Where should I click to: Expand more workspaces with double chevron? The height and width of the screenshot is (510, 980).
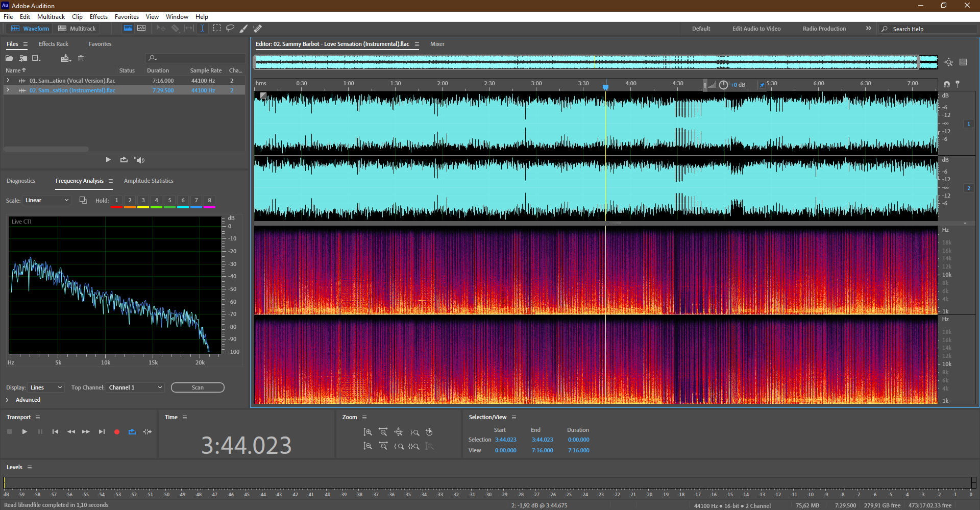(868, 29)
